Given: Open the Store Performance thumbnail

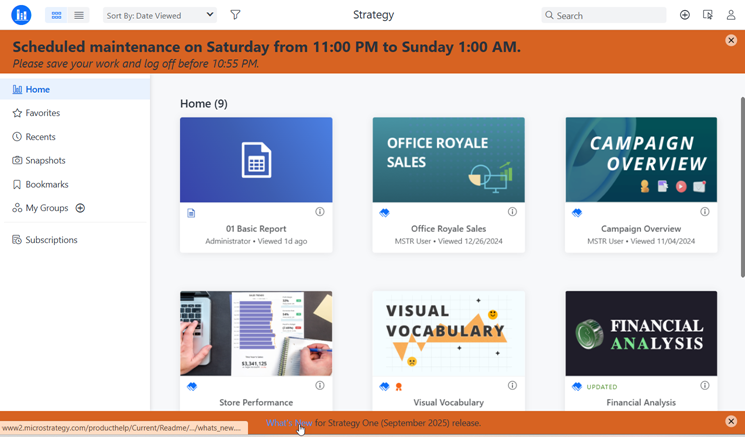Looking at the screenshot, I should (256, 333).
